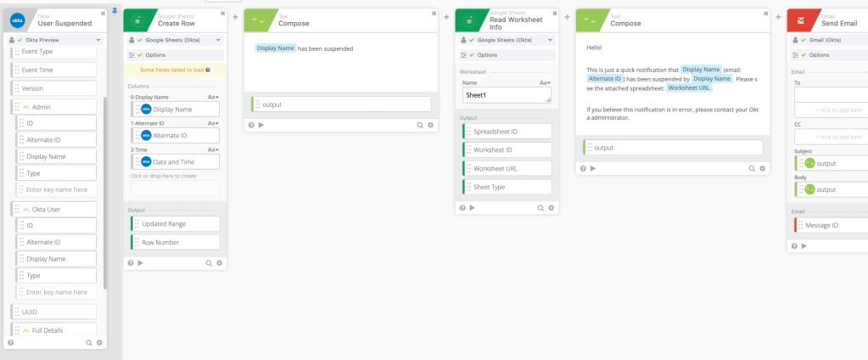The image size is (868, 360).
Task: Add a card after Create Row with plus
Action: (234, 16)
